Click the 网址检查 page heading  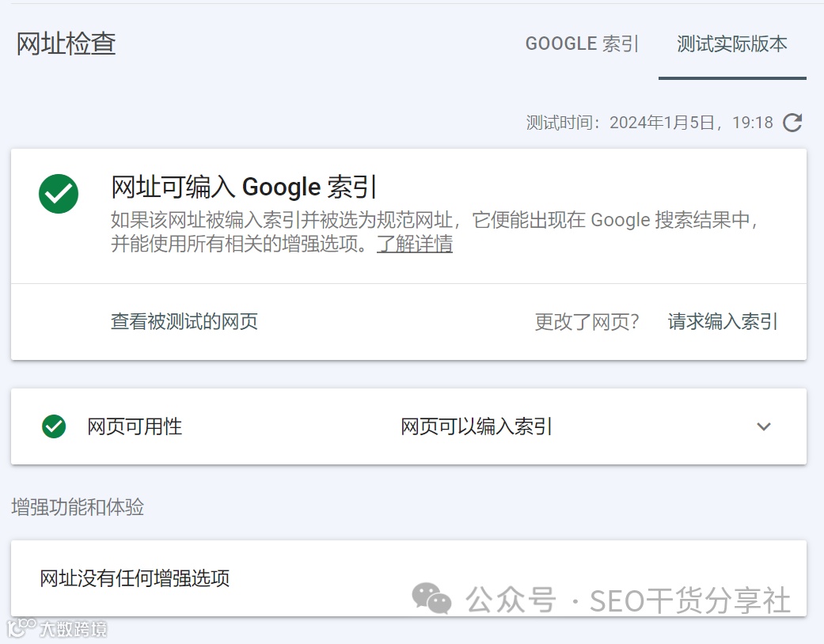pyautogui.click(x=66, y=44)
